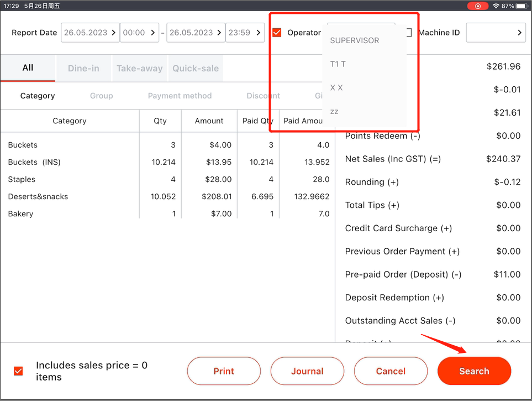Toggle Includes sales price = 0 items checkbox
The image size is (532, 401).
(x=18, y=371)
